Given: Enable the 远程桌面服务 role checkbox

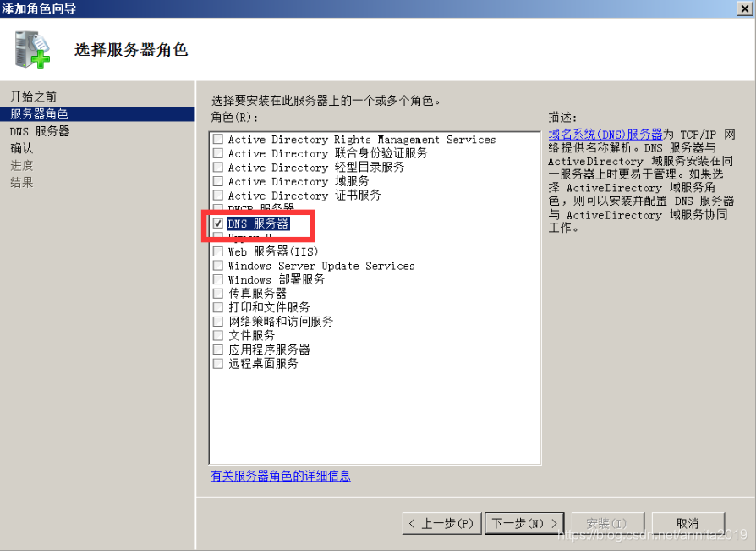Looking at the screenshot, I should pyautogui.click(x=218, y=363).
